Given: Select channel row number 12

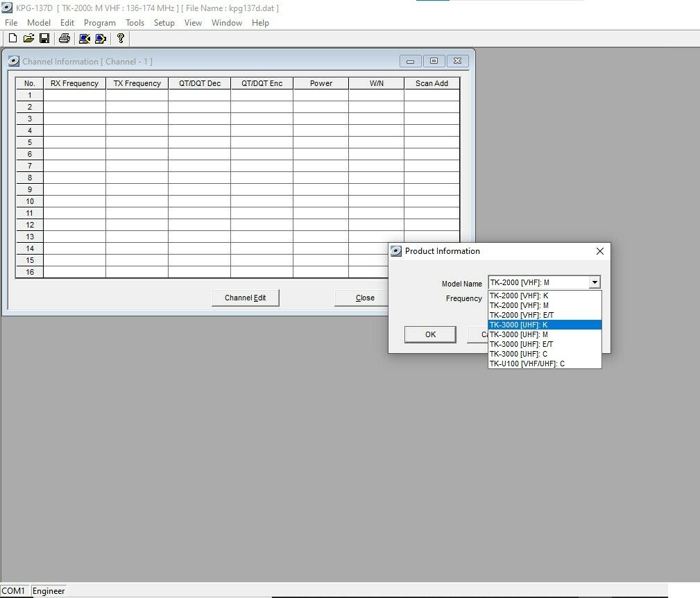Looking at the screenshot, I should [30, 225].
